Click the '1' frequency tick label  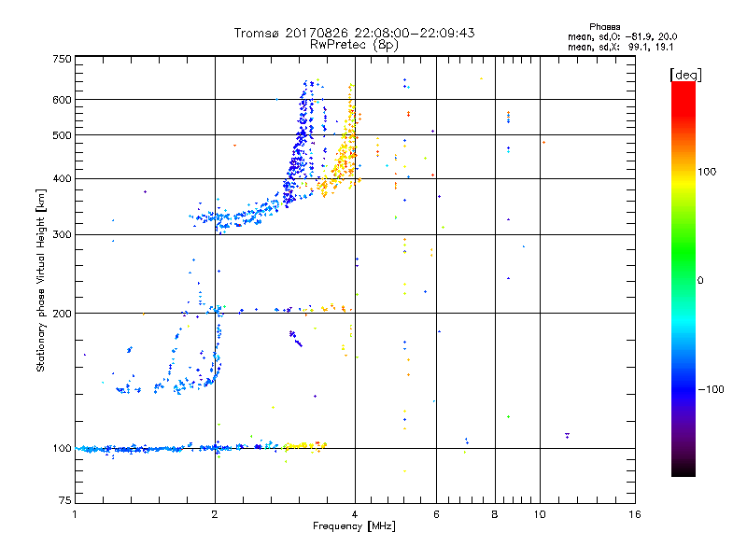tap(75, 514)
